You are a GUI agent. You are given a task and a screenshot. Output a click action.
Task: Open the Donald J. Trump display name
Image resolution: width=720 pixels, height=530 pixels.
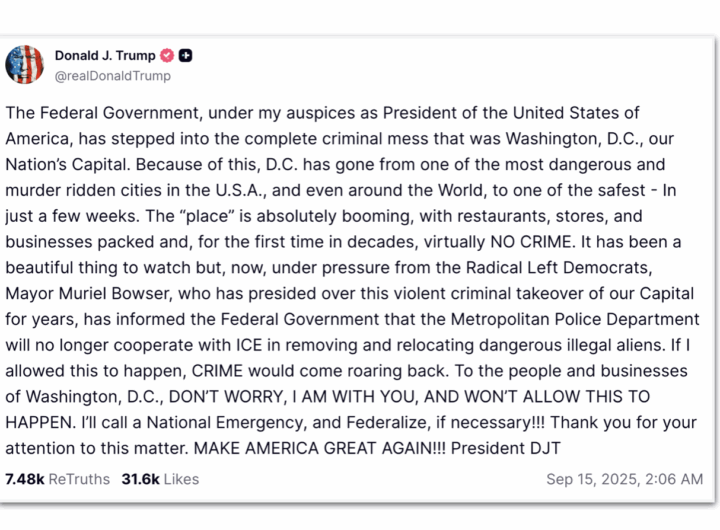(105, 56)
